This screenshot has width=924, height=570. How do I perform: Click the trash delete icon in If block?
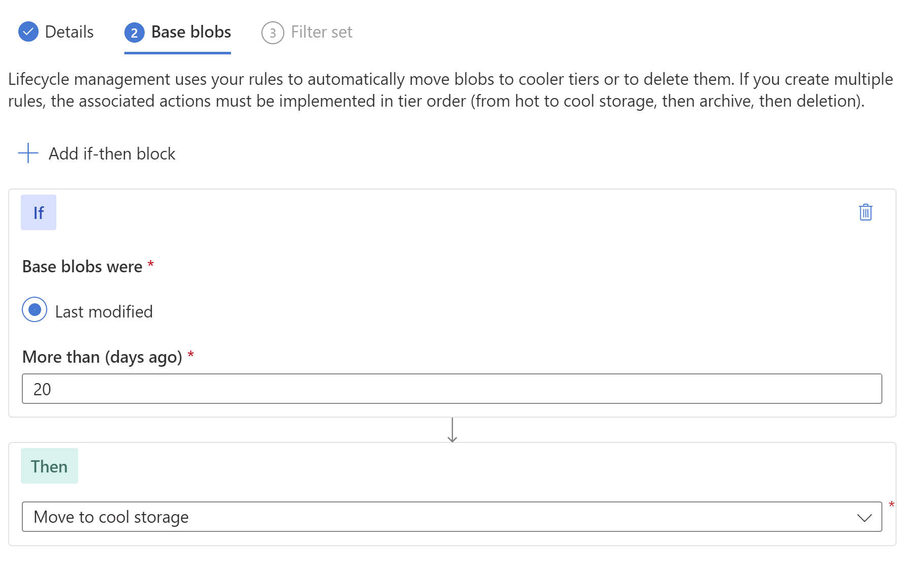click(x=865, y=212)
